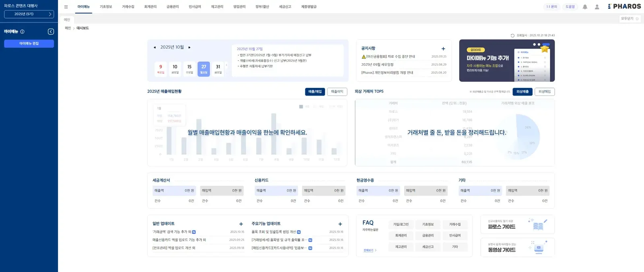This screenshot has width=644, height=272.
Task: Select calendar date 15 수요일
Action: coord(189,69)
